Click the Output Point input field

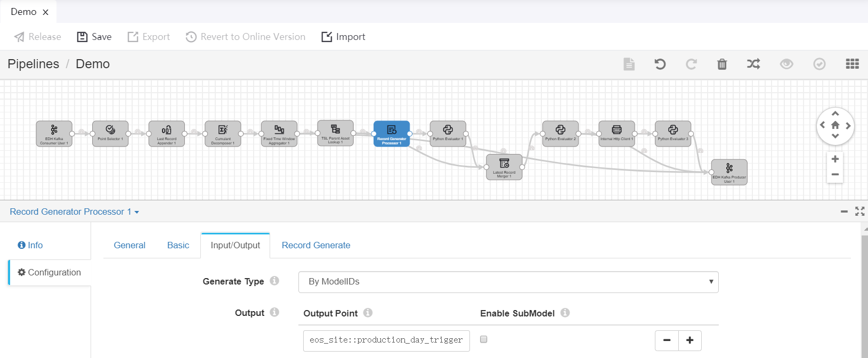click(x=386, y=340)
